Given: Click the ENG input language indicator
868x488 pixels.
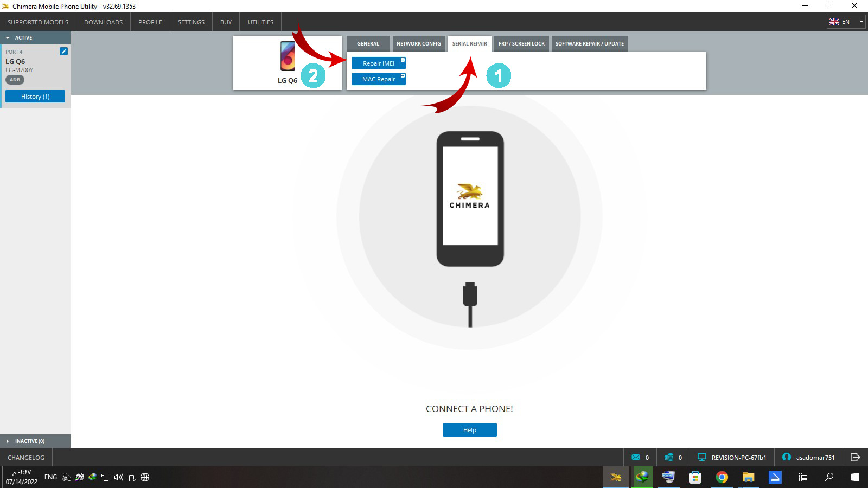Looking at the screenshot, I should 50,477.
